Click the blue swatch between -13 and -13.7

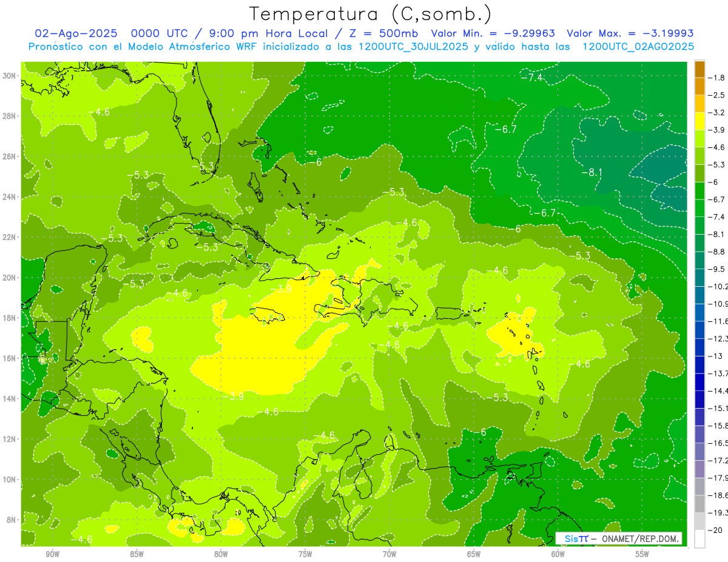[699, 364]
